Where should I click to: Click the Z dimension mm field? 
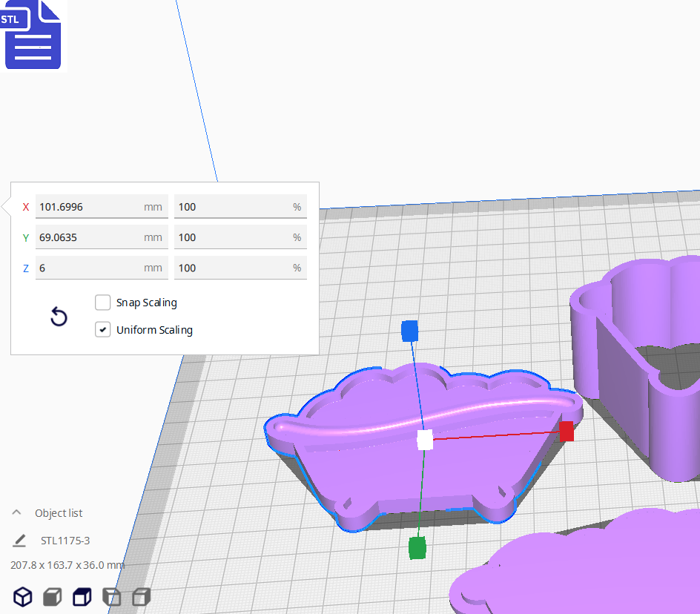(89, 268)
